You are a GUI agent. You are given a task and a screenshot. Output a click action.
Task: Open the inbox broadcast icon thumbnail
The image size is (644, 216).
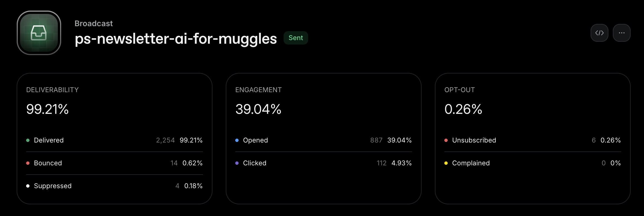click(x=39, y=33)
